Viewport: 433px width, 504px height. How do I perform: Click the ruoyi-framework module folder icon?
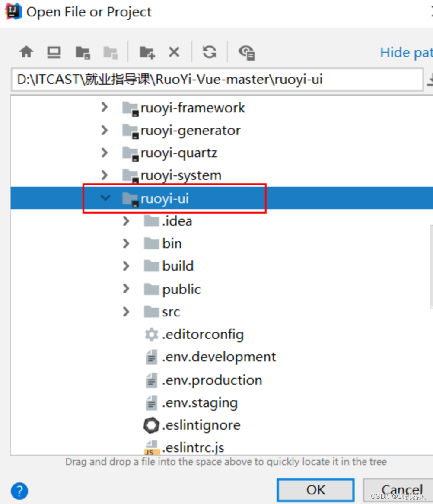tap(131, 108)
